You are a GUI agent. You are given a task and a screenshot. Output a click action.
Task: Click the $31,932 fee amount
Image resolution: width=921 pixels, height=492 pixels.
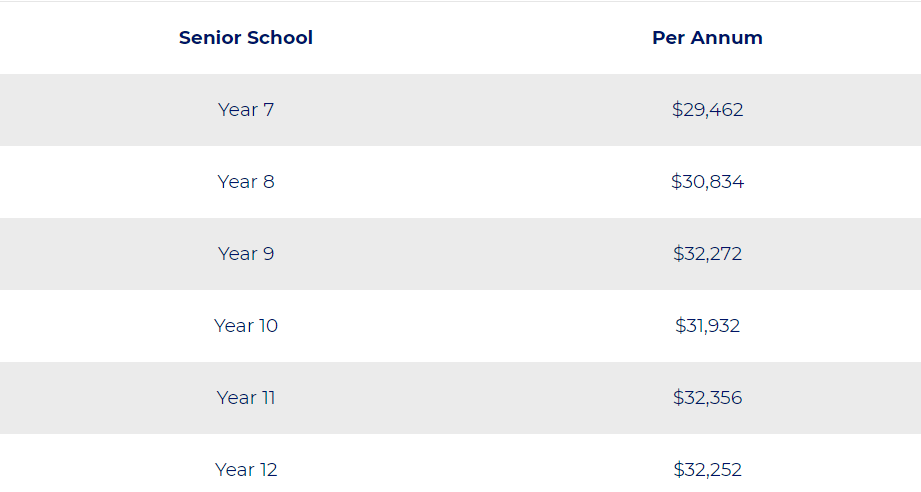[x=707, y=326]
